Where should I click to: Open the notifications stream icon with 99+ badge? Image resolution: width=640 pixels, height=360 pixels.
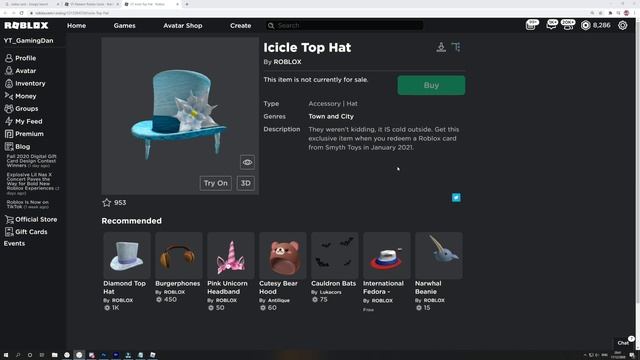[x=531, y=25]
